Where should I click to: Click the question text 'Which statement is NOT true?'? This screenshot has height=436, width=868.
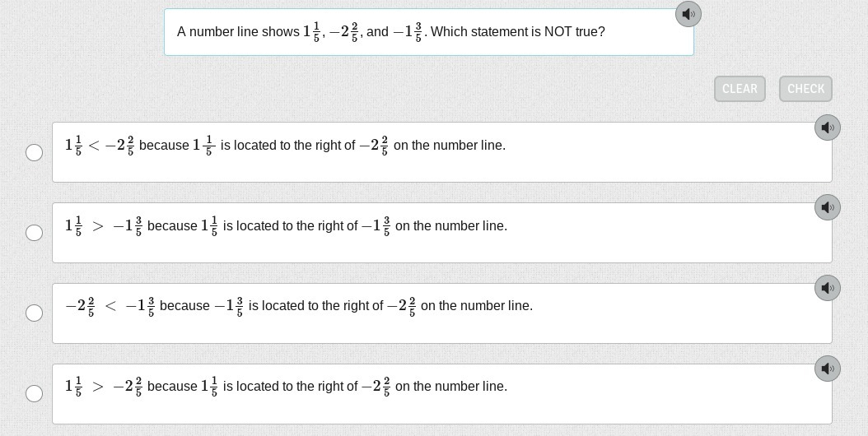[x=517, y=32]
